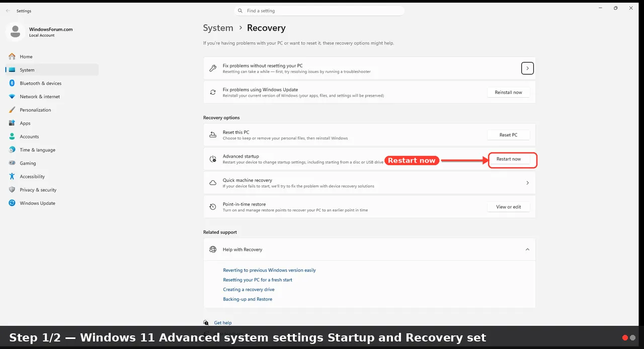Click the System breadcrumb link
The image size is (644, 349).
pos(218,28)
